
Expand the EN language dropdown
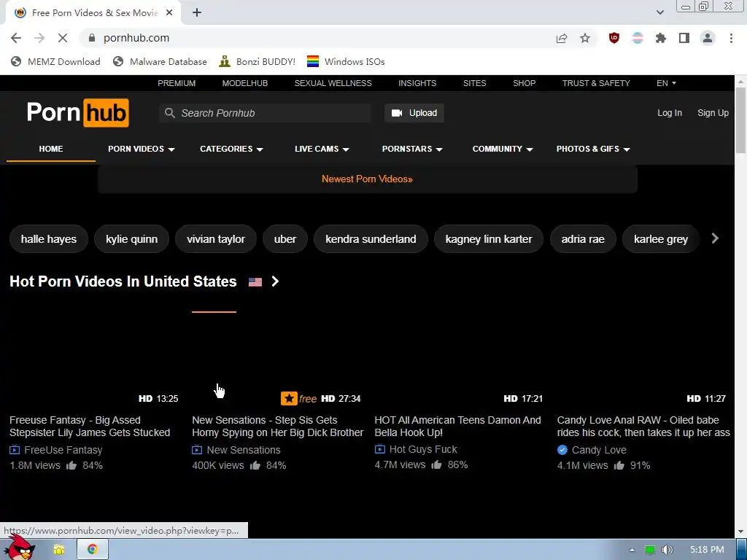(x=666, y=83)
